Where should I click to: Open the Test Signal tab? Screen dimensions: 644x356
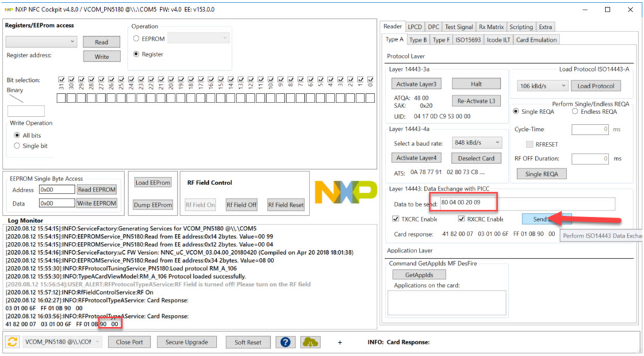pyautogui.click(x=459, y=26)
